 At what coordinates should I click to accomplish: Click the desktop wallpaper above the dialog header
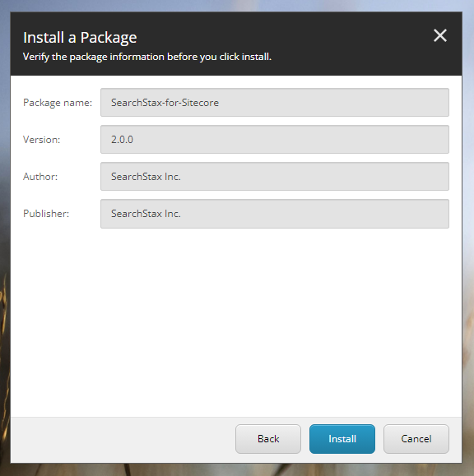click(237, 6)
